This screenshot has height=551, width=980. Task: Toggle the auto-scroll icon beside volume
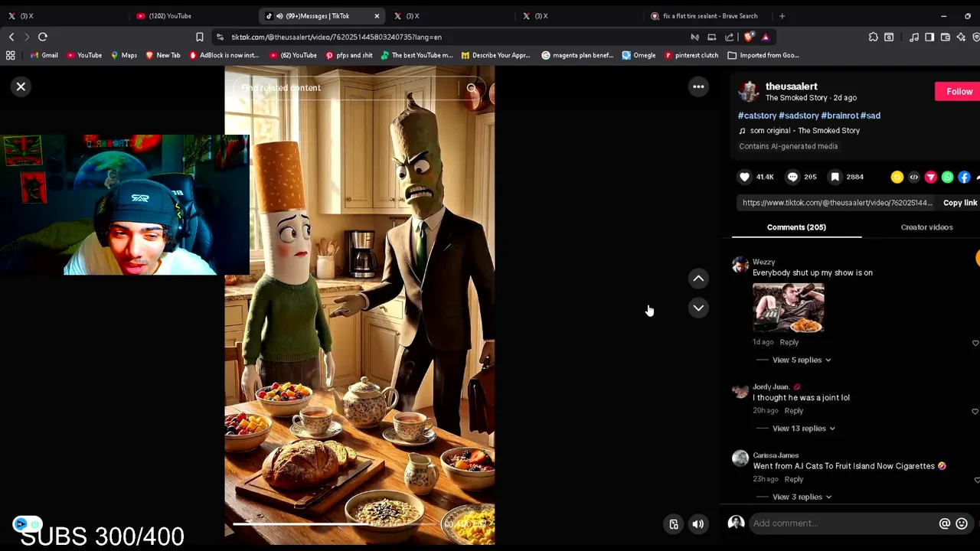674,524
